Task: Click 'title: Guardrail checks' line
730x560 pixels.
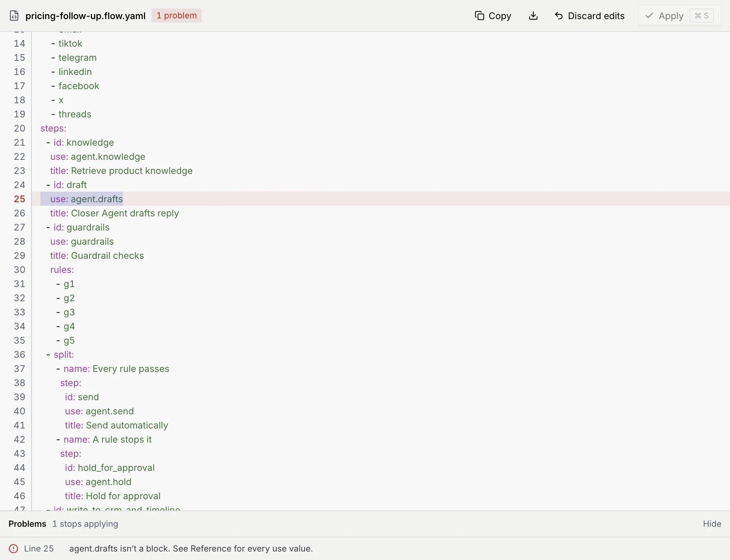Action: point(97,256)
